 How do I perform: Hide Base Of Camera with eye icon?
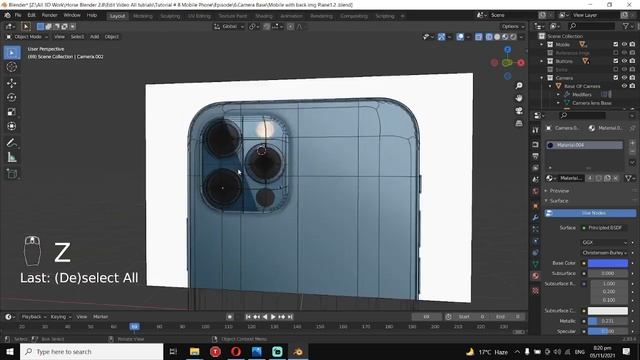point(624,86)
